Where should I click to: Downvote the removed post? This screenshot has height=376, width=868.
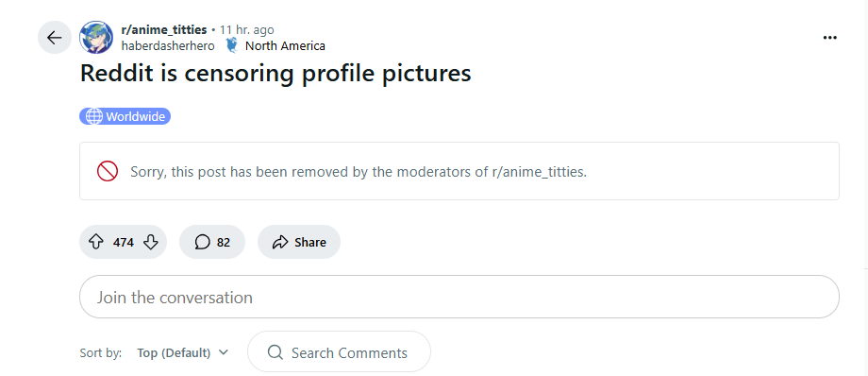pyautogui.click(x=151, y=242)
